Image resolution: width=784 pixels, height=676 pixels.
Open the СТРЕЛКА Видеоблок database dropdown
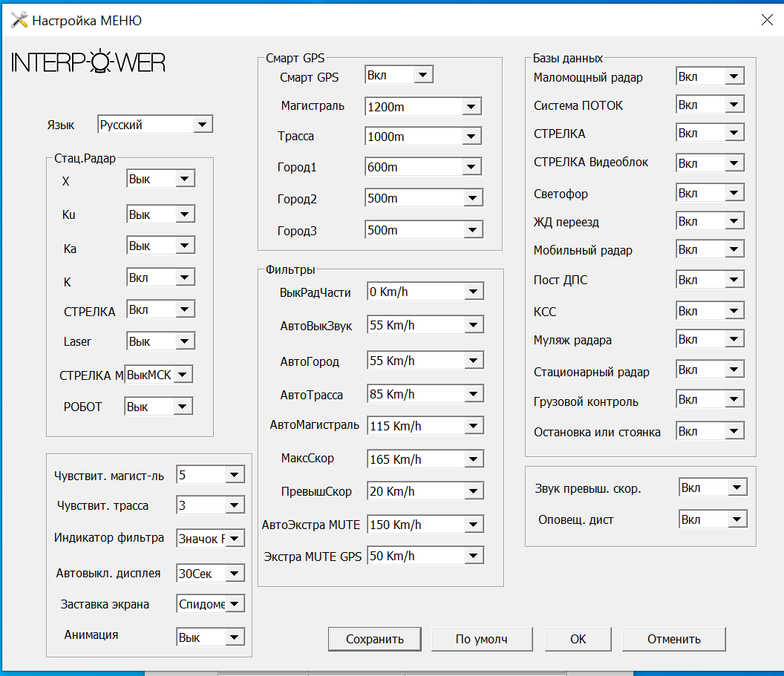pos(734,163)
